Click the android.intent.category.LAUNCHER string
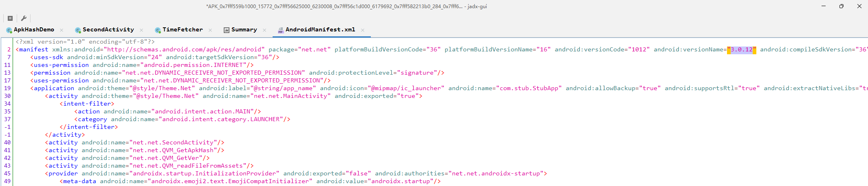This screenshot has height=186, width=868. tap(221, 120)
